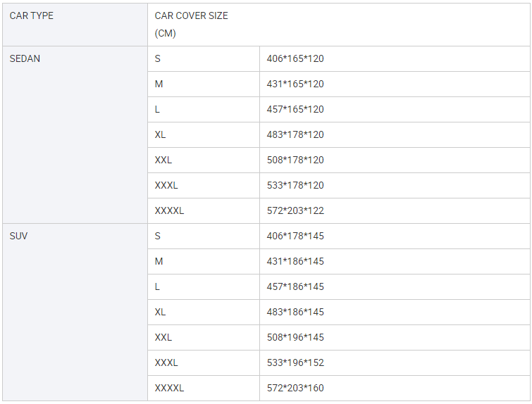Select the 508*178*120 dimension cell
This screenshot has width=532, height=404.
click(295, 160)
